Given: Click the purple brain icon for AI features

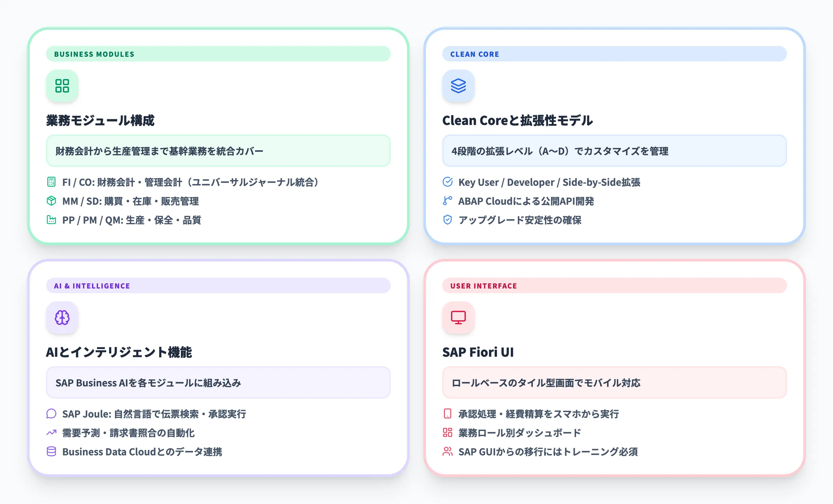Looking at the screenshot, I should [62, 318].
